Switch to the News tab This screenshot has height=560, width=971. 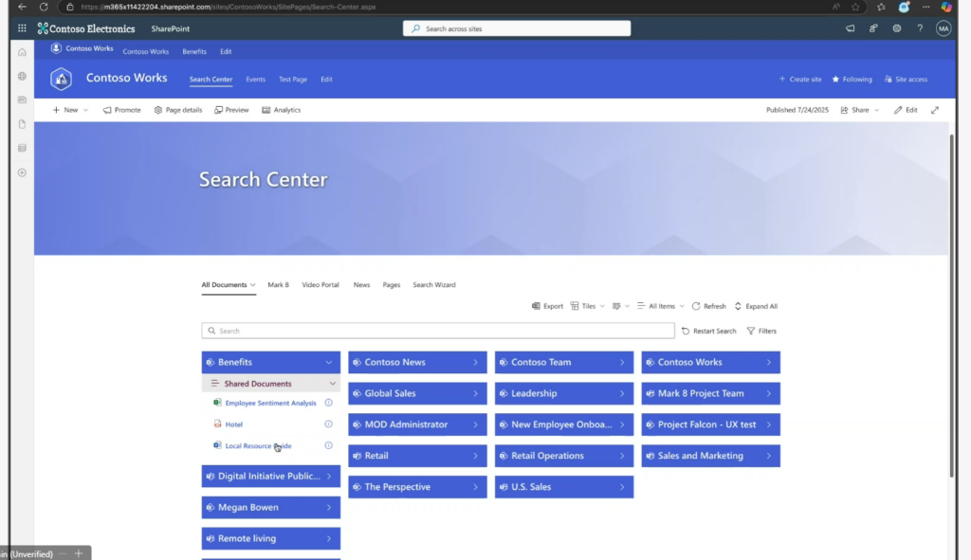[x=361, y=284]
